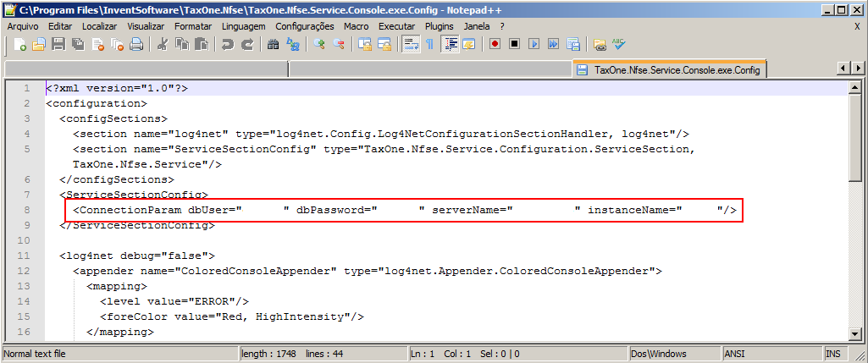
Task: Open the Macro menu
Action: 356,26
